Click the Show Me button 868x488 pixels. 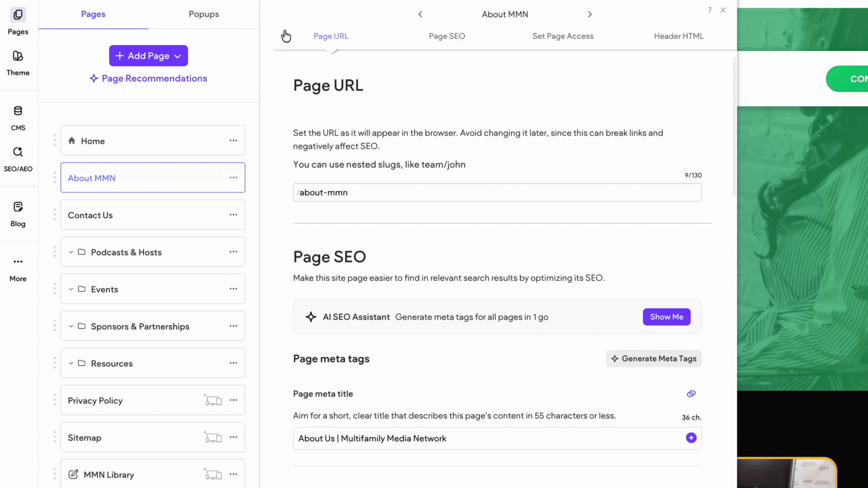point(666,317)
